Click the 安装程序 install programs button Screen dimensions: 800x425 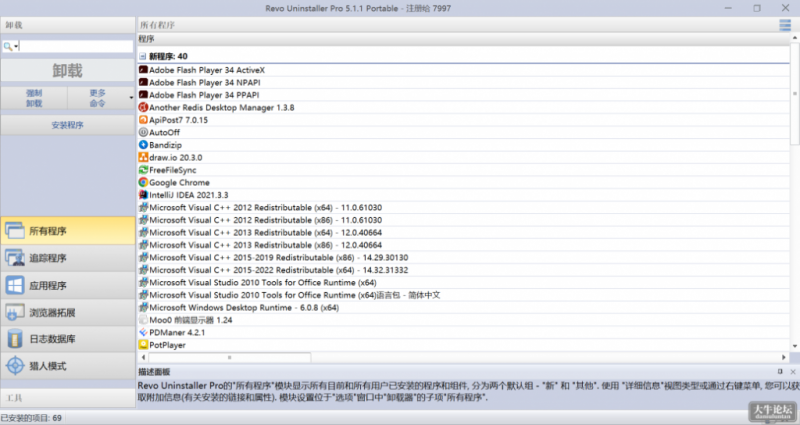pos(67,126)
